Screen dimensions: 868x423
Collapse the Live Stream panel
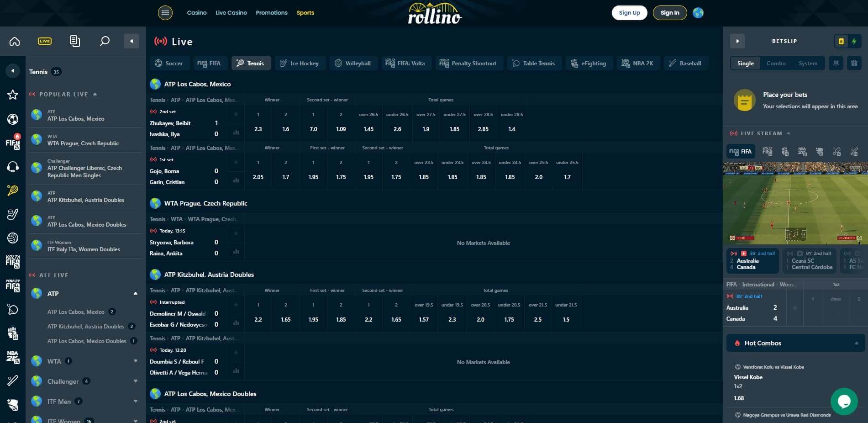pyautogui.click(x=788, y=133)
